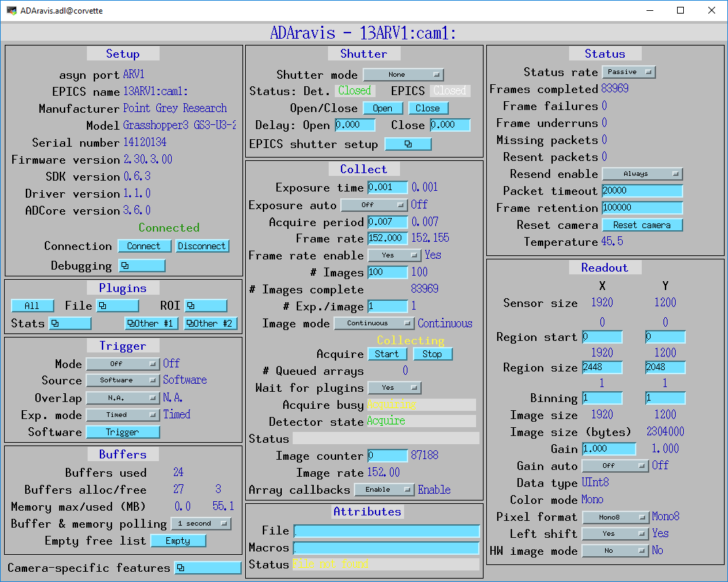
Task: Click the All plugins button
Action: click(x=32, y=306)
